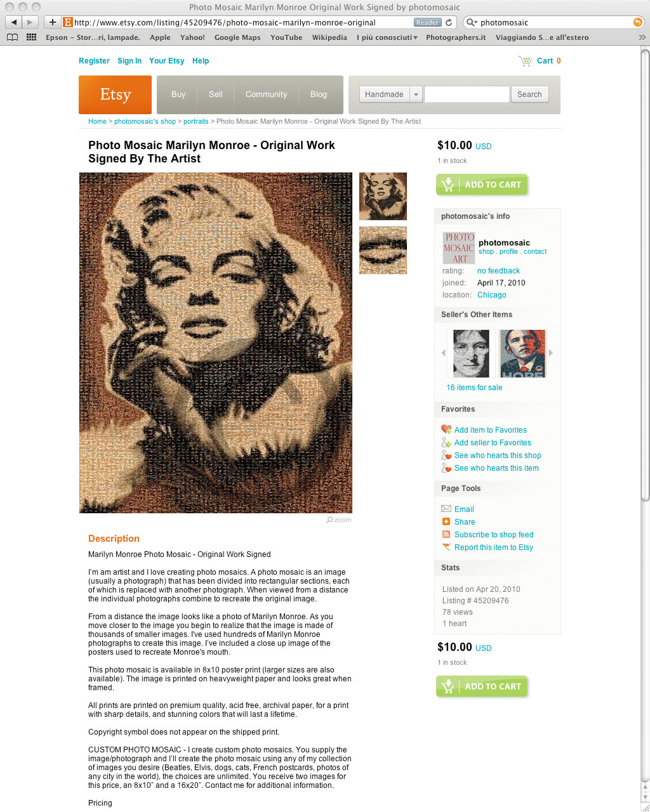Click the Etsy search text field
The image size is (650, 812).
tap(467, 95)
